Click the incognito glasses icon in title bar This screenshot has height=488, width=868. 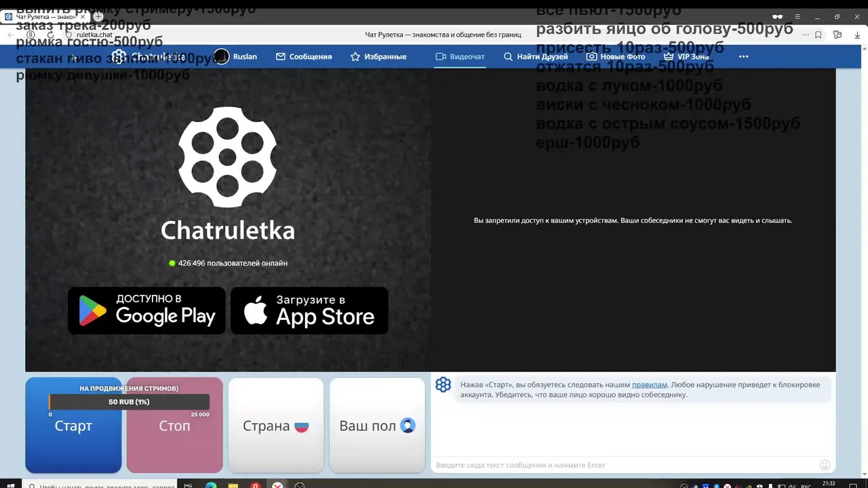tap(777, 16)
